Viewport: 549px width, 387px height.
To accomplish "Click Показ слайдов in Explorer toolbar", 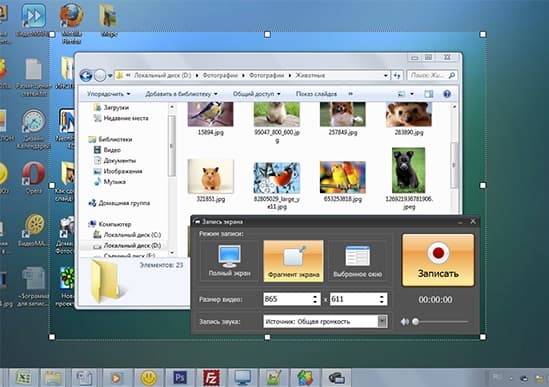I will 316,94.
